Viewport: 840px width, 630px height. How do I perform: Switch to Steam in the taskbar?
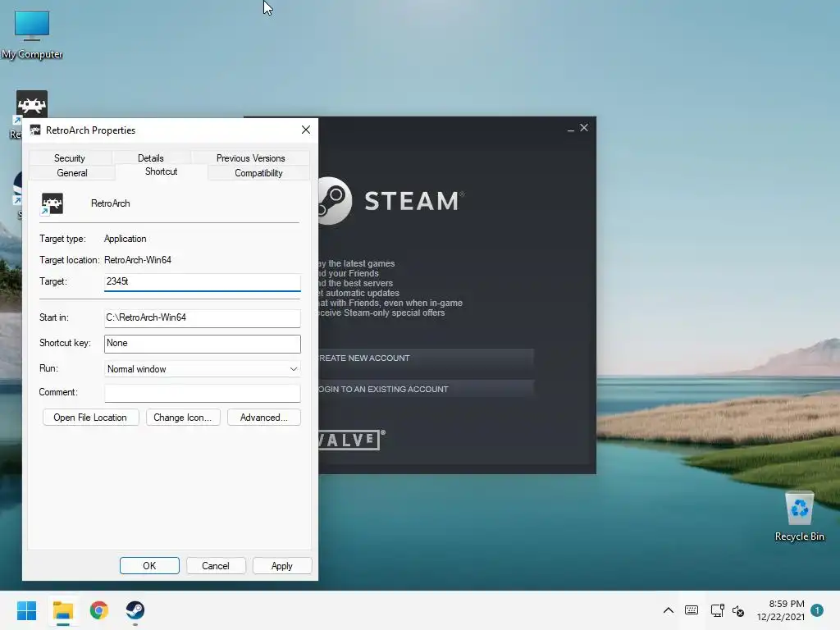135,610
